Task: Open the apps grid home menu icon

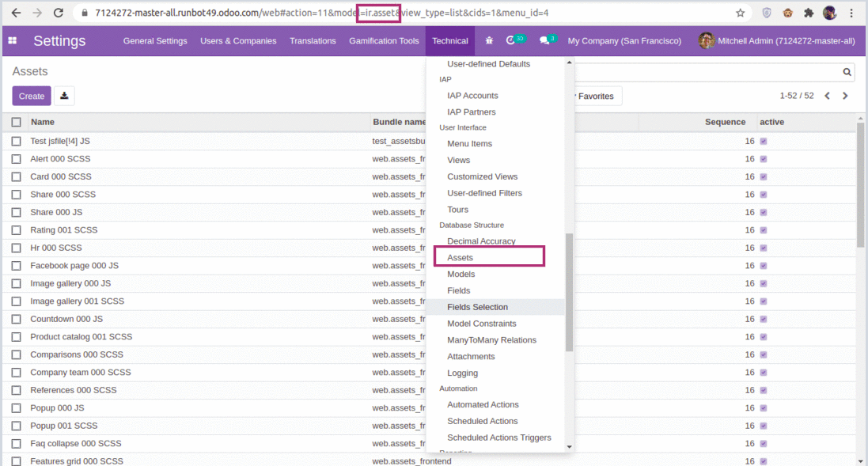Action: [13, 41]
